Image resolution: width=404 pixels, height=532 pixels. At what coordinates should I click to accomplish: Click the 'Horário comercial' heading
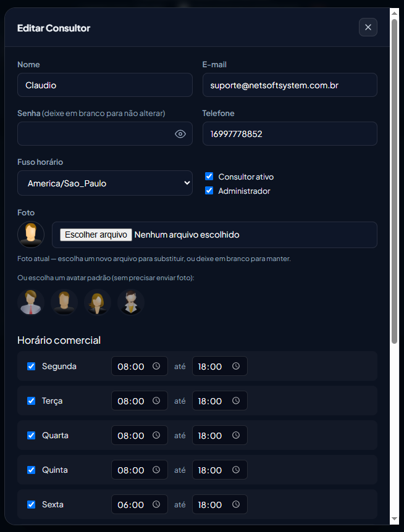coord(59,340)
